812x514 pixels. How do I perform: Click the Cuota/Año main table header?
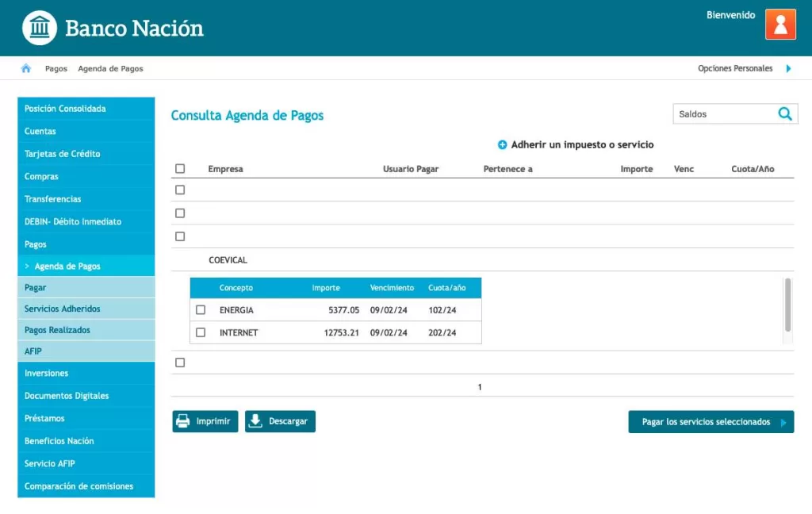(x=753, y=169)
